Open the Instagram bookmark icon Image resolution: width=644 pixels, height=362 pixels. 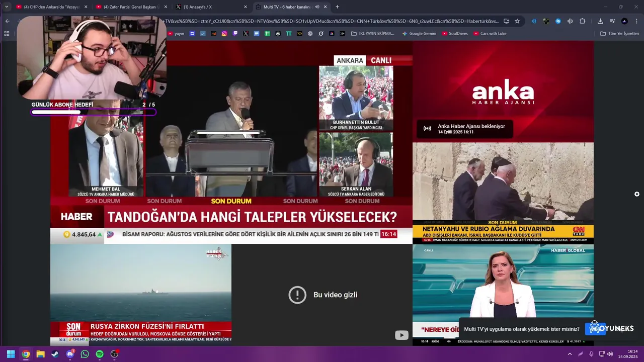click(x=224, y=34)
